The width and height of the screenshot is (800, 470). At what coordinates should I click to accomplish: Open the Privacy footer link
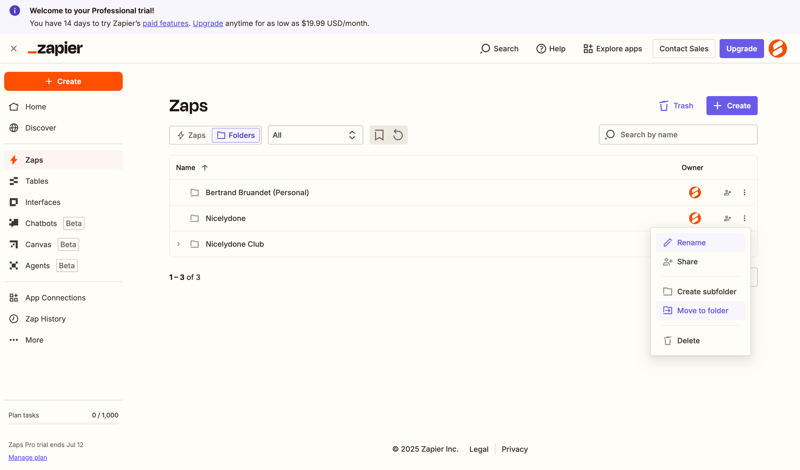coord(514,449)
